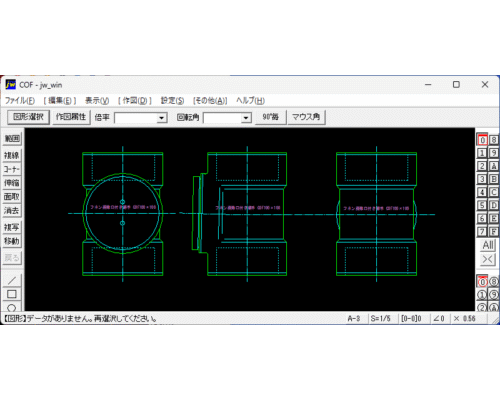Toggle layer A in layer bar
Screen dimensions: 500x400
pos(494,166)
